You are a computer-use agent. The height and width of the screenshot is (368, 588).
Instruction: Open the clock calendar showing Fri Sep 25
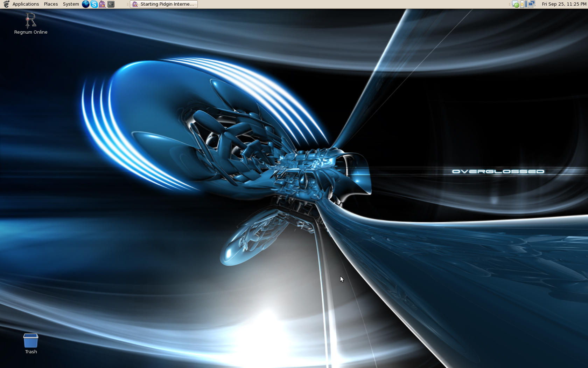(x=564, y=4)
